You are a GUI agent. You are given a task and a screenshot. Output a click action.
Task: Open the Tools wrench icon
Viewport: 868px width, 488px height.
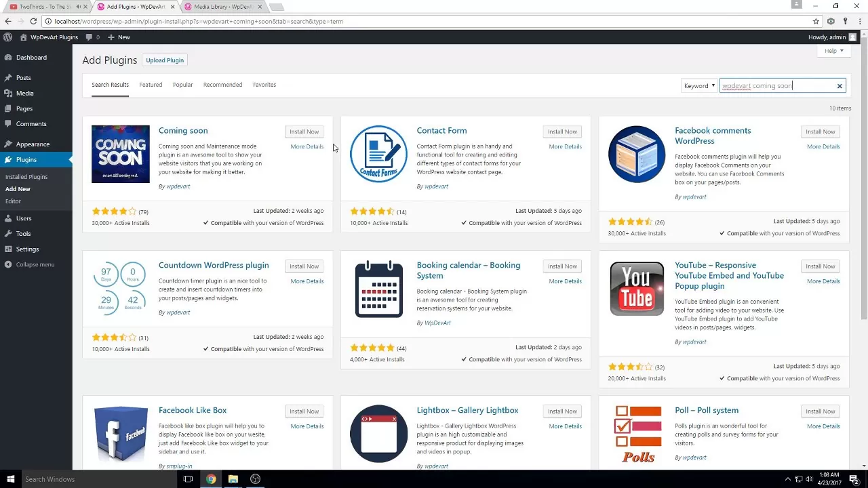point(8,234)
